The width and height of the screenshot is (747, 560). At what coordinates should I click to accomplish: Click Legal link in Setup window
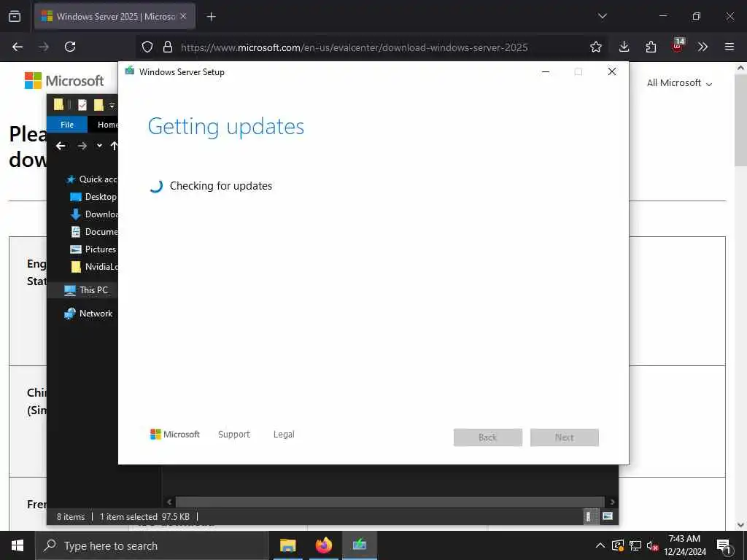[284, 435]
